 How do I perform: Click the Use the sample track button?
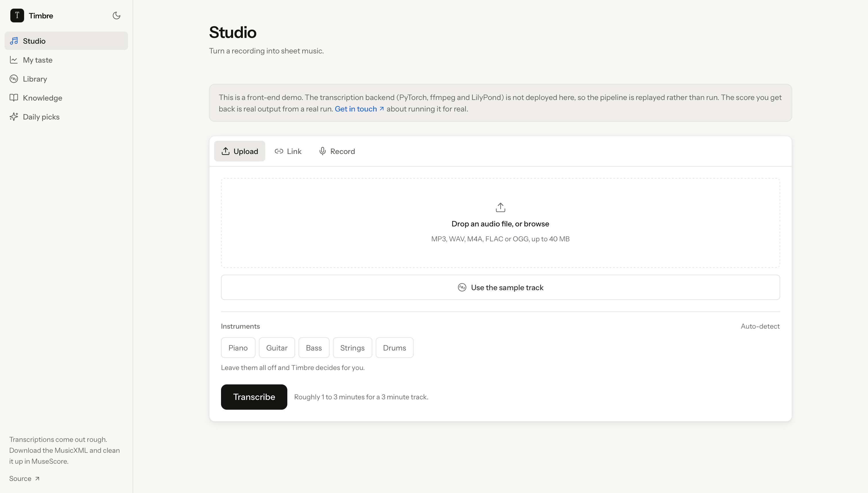click(x=500, y=288)
